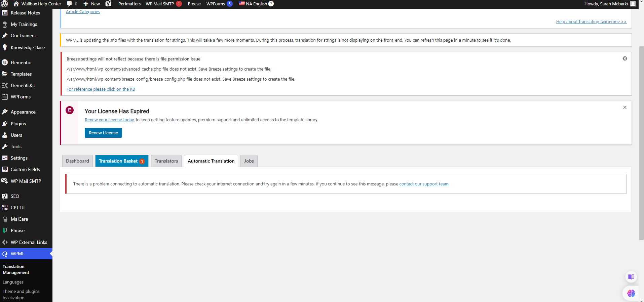Click the ElementsKit sidebar icon

(x=5, y=85)
